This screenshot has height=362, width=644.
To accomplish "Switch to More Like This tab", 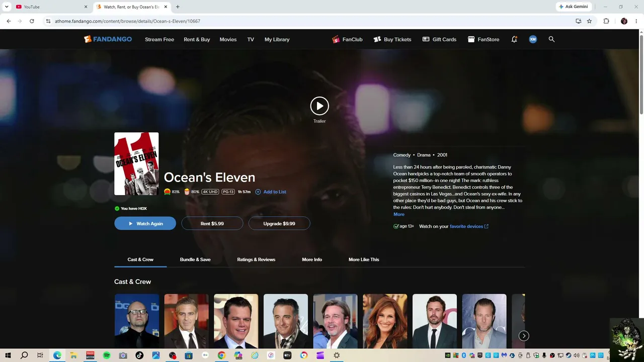I will click(364, 259).
